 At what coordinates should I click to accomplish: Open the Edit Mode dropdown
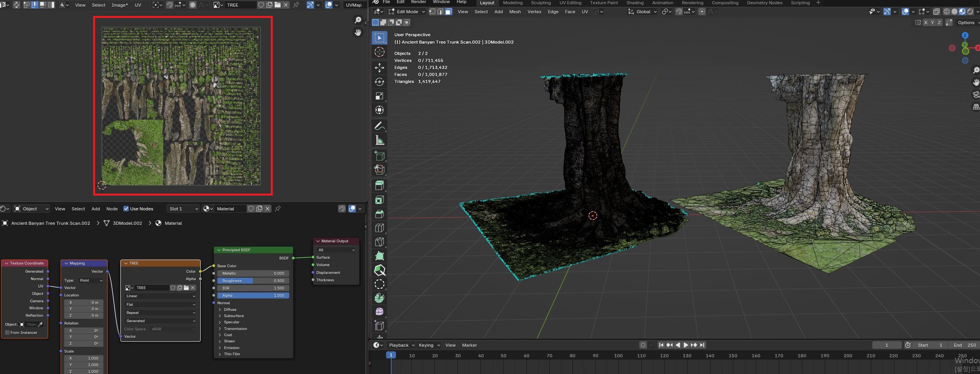point(407,12)
